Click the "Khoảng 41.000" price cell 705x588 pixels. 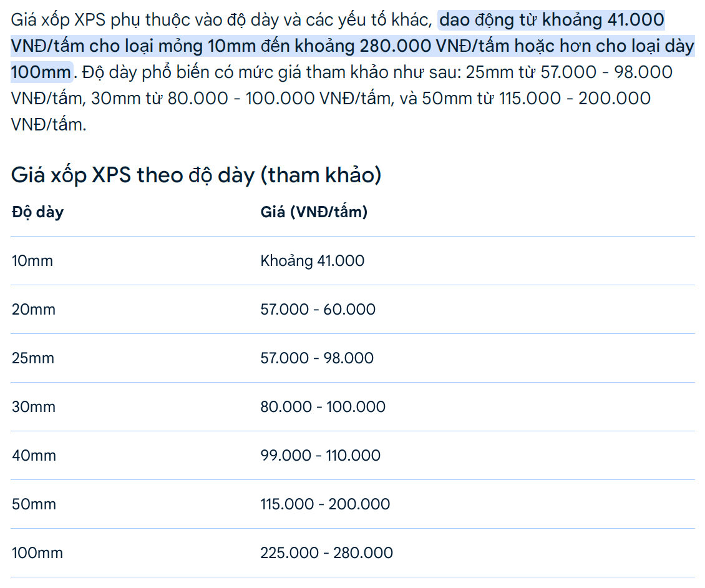[312, 261]
